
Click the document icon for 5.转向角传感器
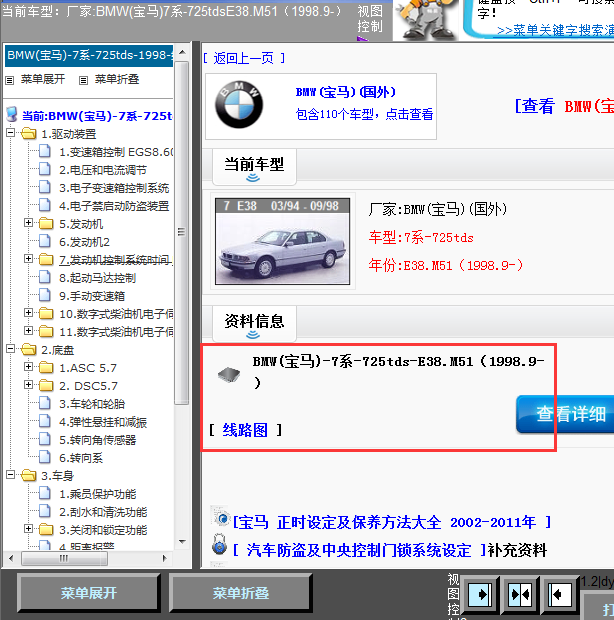click(45, 439)
